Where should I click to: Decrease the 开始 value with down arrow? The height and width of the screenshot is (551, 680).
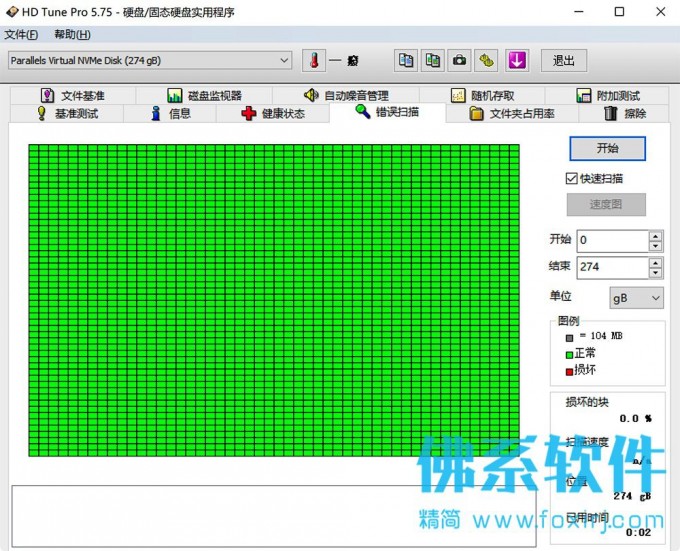coord(656,246)
